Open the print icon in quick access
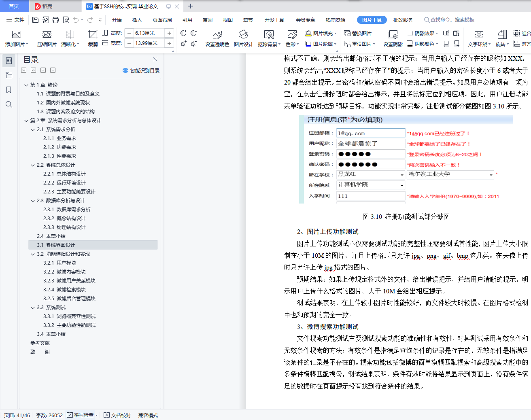Viewport: 531px width, 420px height. point(55,20)
